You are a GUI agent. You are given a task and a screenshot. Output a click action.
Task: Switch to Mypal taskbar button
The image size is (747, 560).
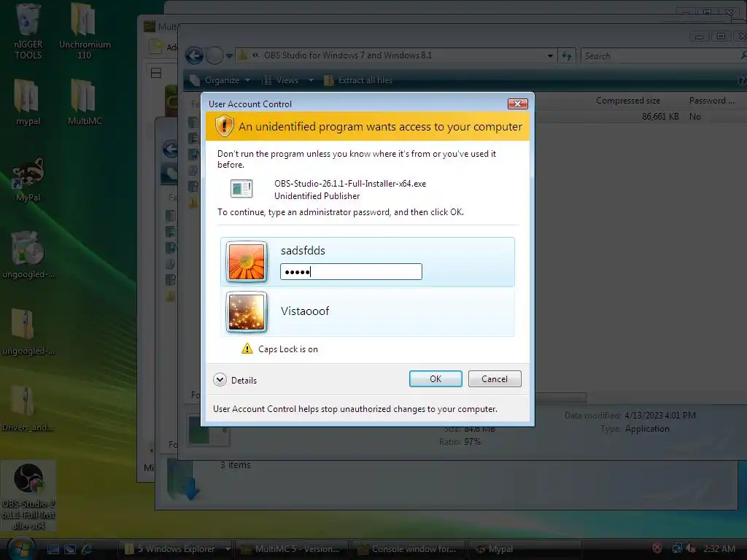coord(524,549)
